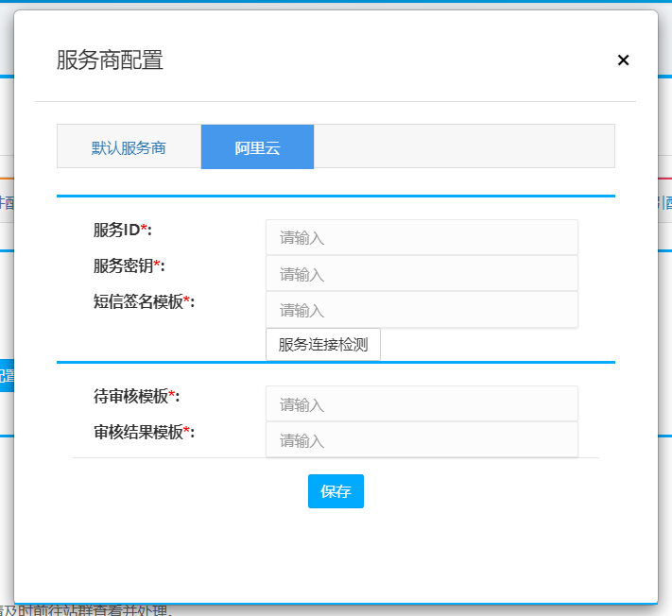
Task: Click the blue 保存 button
Action: 336,491
